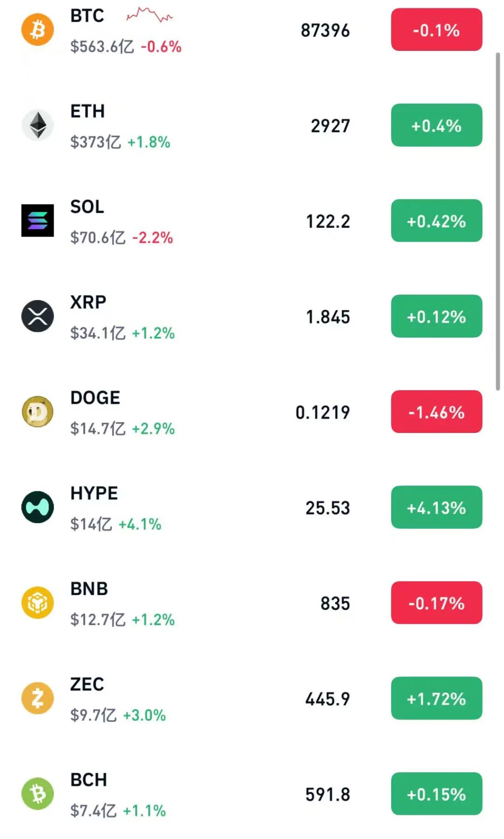Select the BCH price 591.8
This screenshot has height=839, width=504.
click(328, 794)
